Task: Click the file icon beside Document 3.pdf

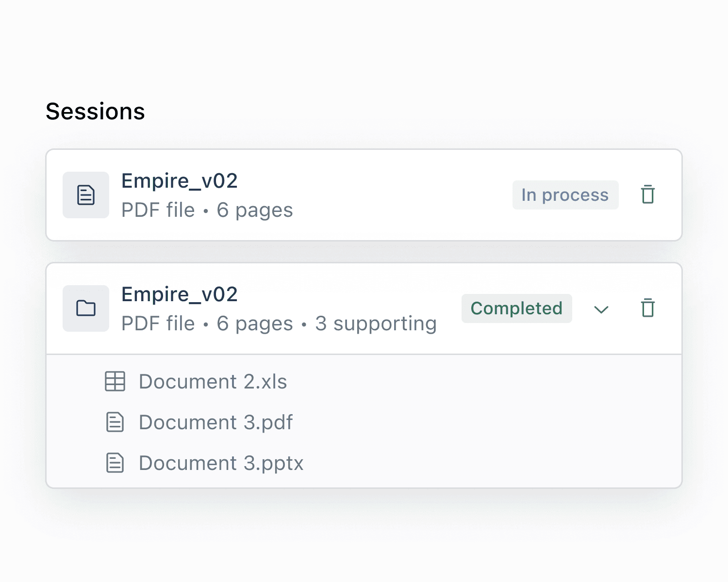Action: pyautogui.click(x=115, y=422)
